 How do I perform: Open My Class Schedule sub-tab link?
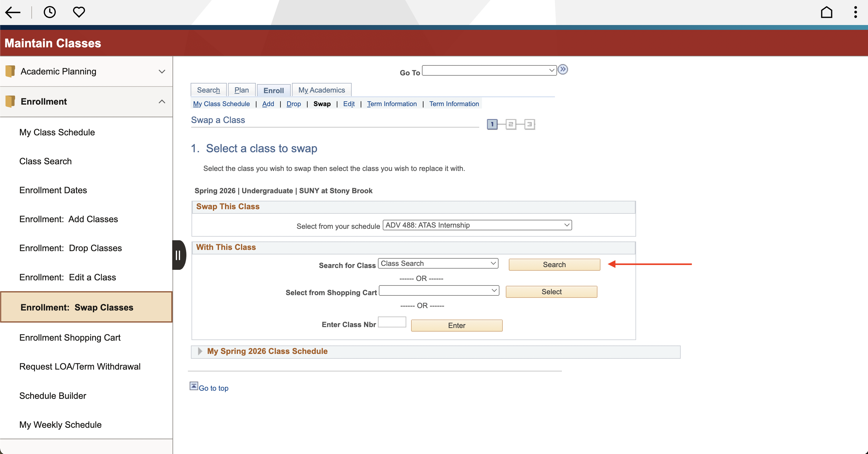221,104
